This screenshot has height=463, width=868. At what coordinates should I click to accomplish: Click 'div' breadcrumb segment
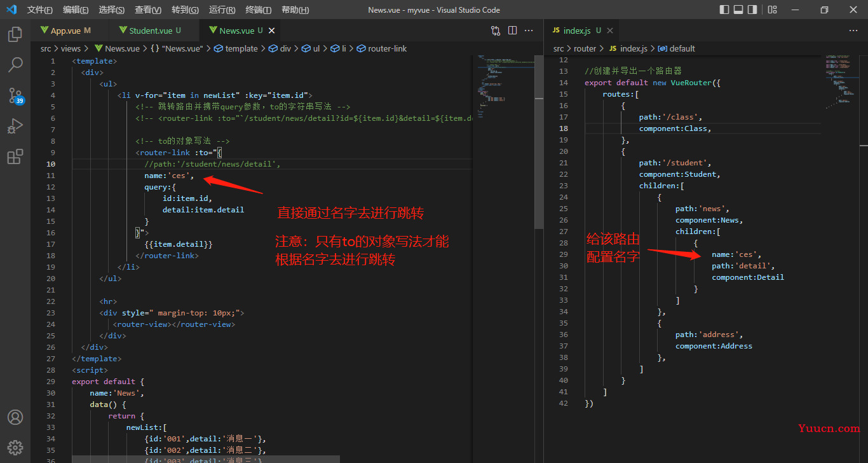coord(280,48)
